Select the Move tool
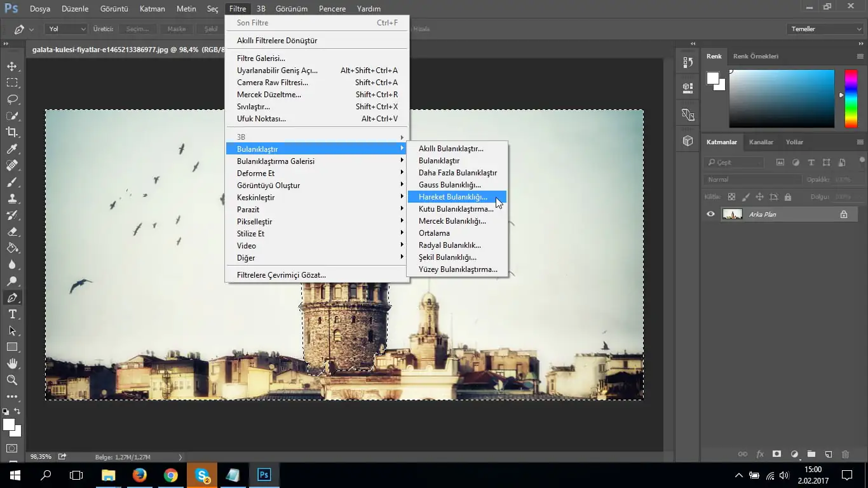The image size is (868, 488). tap(12, 66)
